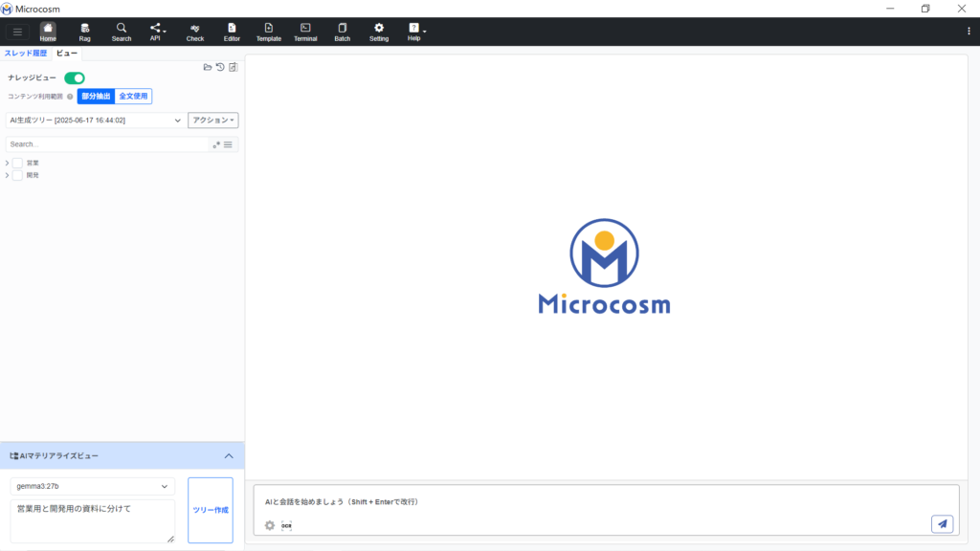Launch the Editor tool
This screenshot has height=551, width=980.
point(232,32)
